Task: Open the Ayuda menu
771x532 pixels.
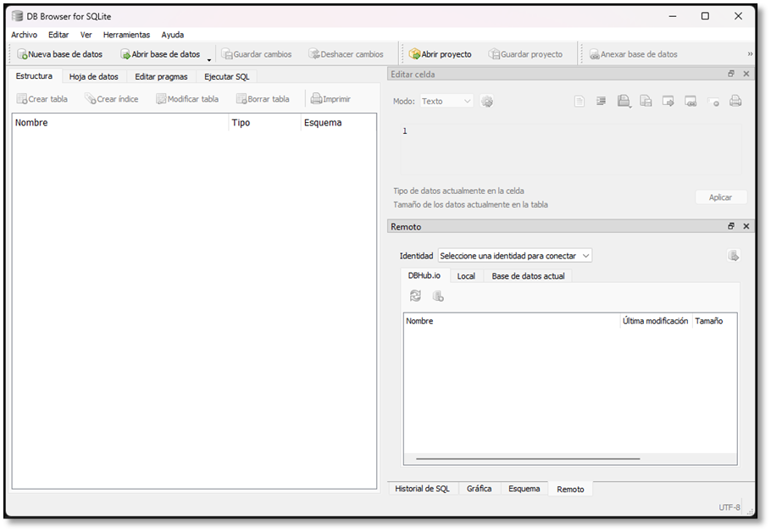Action: tap(173, 35)
